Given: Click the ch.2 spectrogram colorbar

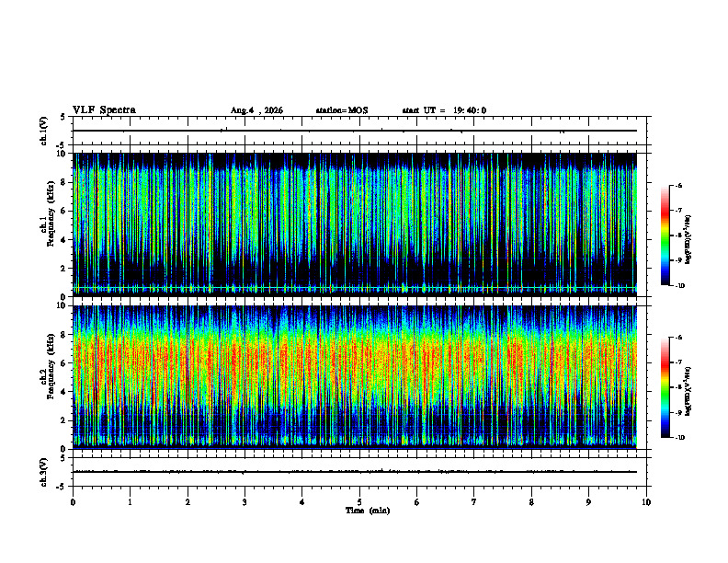Looking at the screenshot, I should point(665,387).
